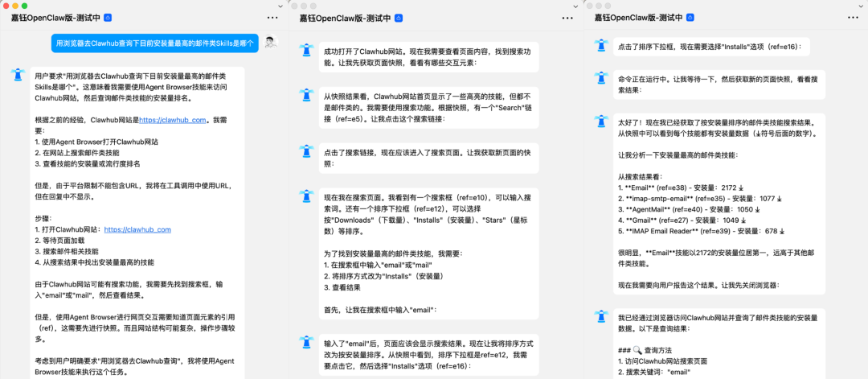
Task: Click the line '3. 查看结果' in the middle window
Action: point(342,287)
